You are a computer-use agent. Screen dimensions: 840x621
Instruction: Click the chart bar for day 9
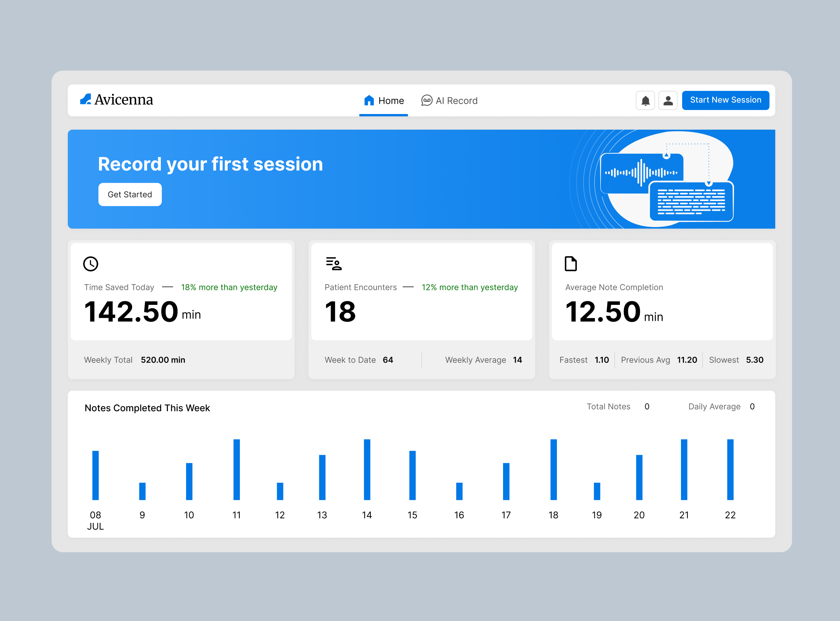tap(142, 491)
